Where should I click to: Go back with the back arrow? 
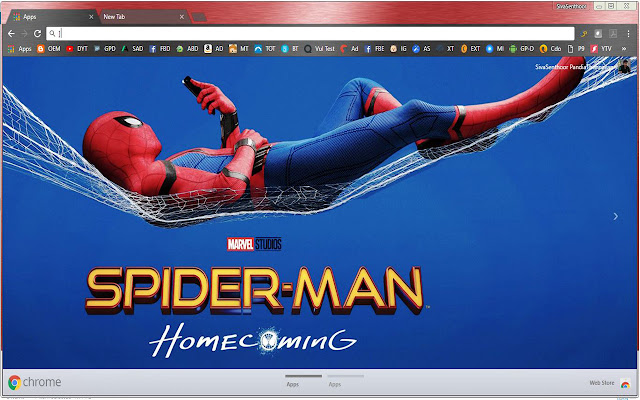click(x=11, y=33)
